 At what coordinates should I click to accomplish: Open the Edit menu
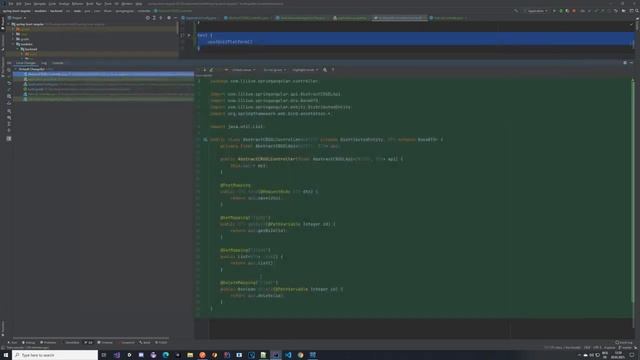click(19, 4)
